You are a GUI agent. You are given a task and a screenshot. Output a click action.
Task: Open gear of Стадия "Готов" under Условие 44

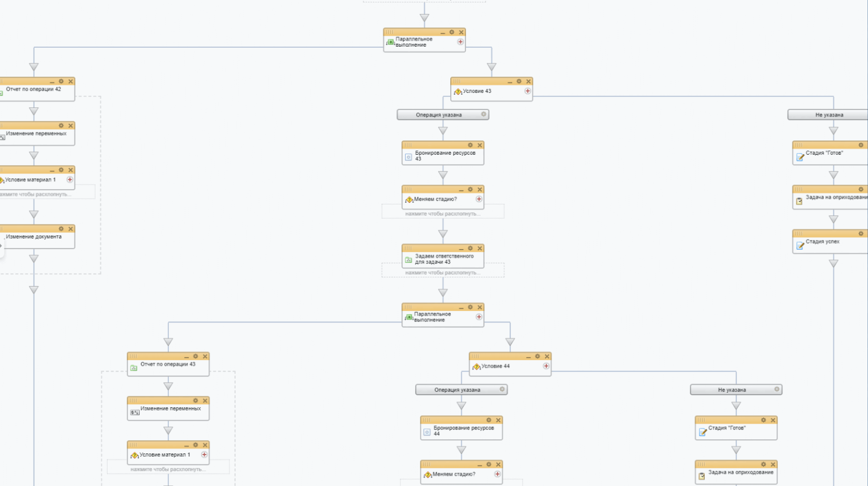(764, 420)
